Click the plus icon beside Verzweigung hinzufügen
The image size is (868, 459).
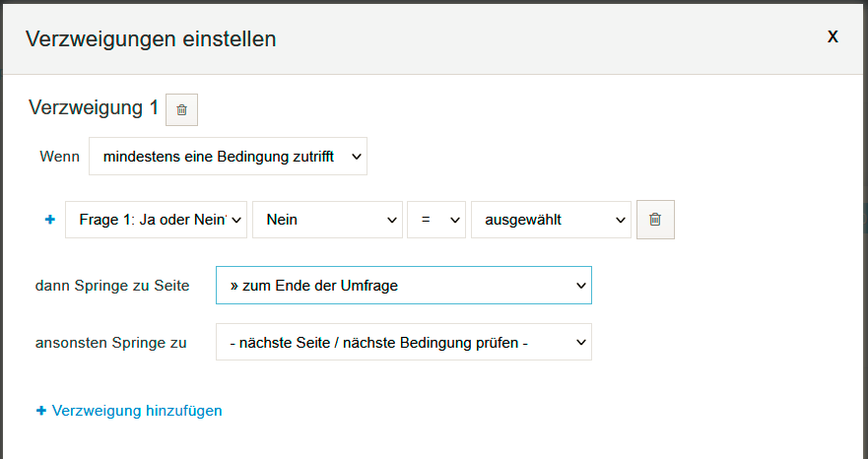point(40,411)
